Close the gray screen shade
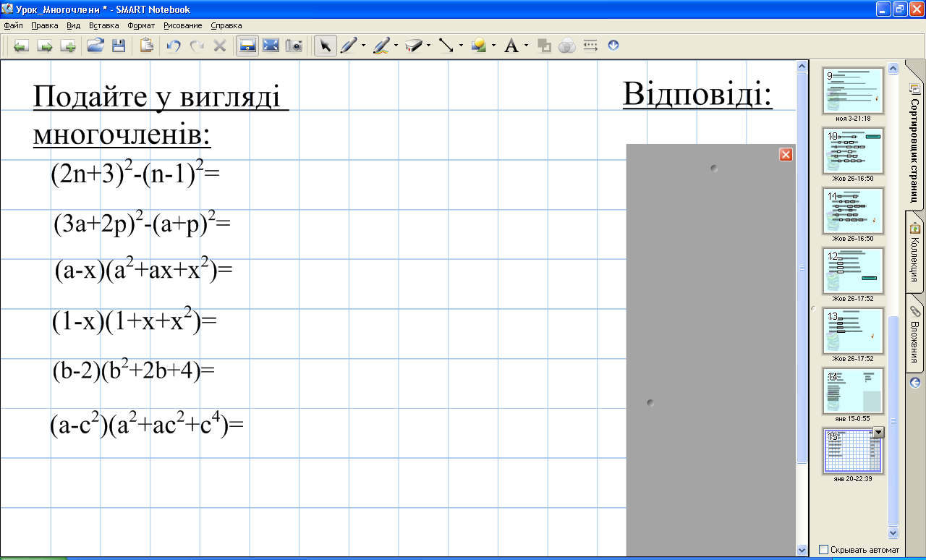926x560 pixels. point(786,154)
